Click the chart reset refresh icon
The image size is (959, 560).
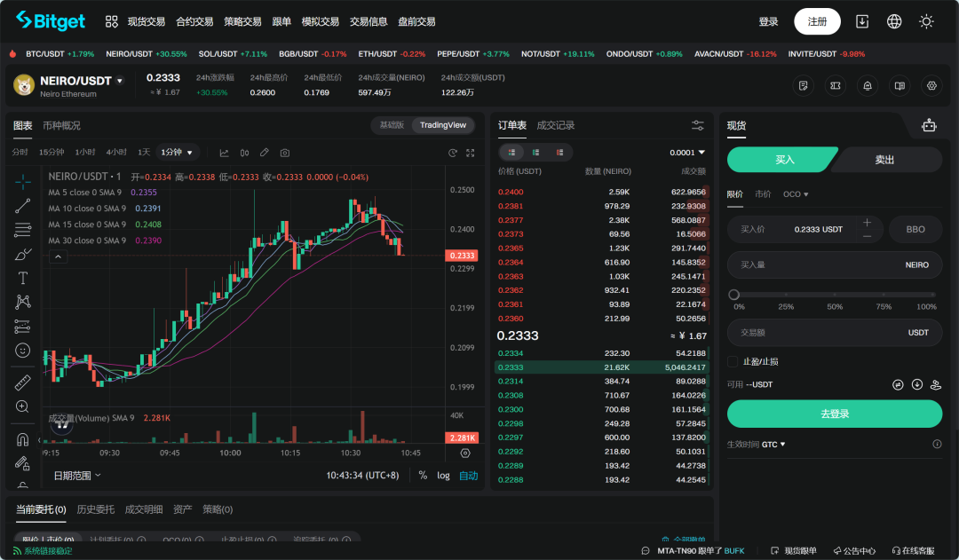click(453, 153)
